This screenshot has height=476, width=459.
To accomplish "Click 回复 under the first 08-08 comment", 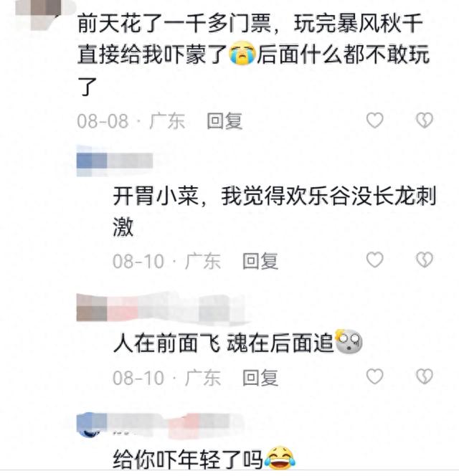I will (x=224, y=121).
